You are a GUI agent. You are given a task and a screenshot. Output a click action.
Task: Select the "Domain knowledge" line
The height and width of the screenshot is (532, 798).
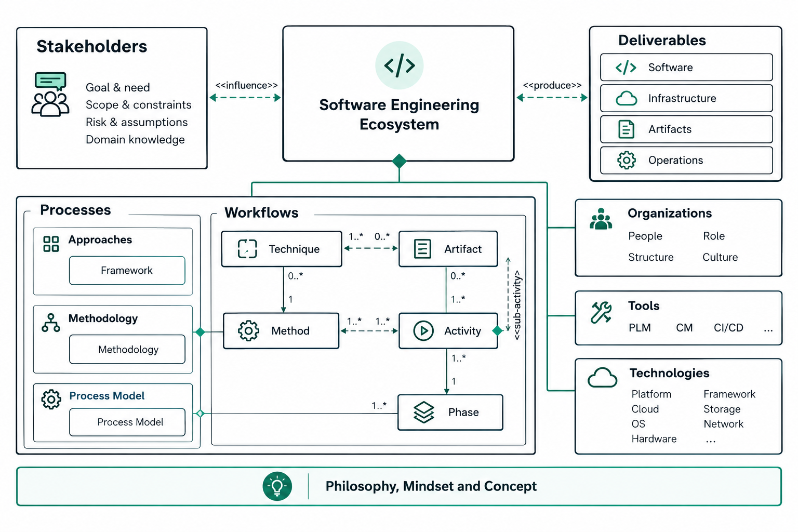(x=135, y=140)
